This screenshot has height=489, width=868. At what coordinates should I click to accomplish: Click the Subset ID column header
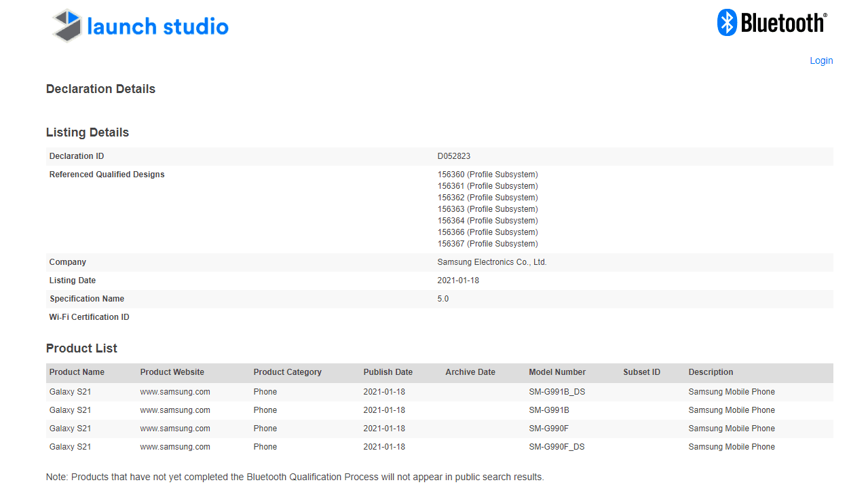coord(642,372)
